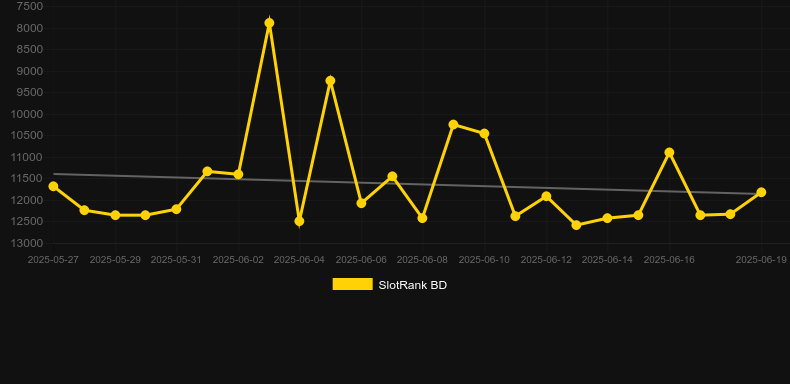
Task: Select the 2025-06-09 point near 10250
Action: [x=453, y=124]
